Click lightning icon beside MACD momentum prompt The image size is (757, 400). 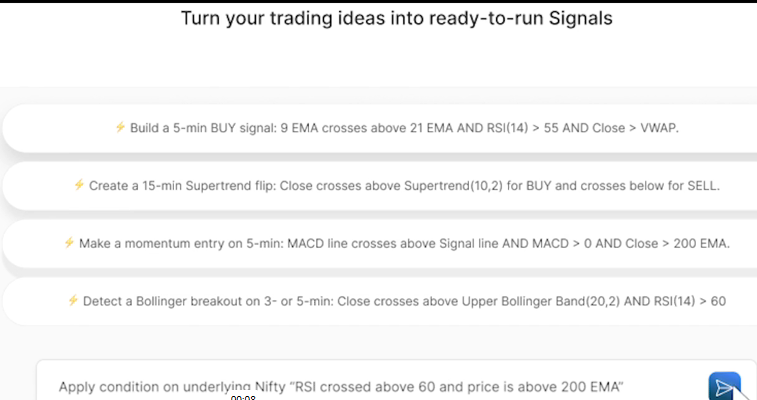click(x=69, y=243)
